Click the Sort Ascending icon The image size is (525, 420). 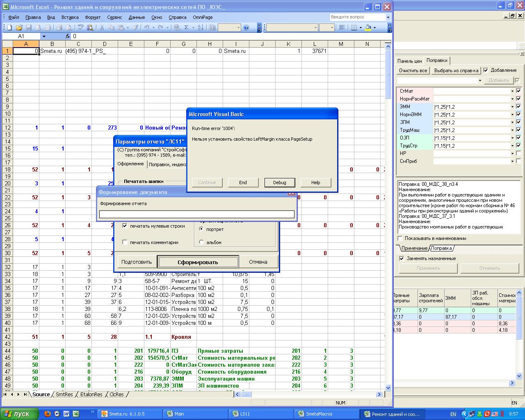(x=200, y=27)
